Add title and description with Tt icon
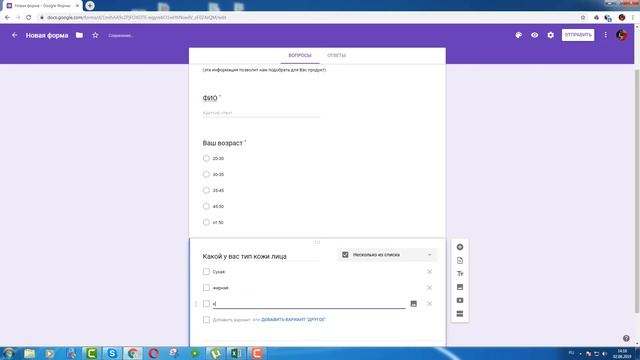Image resolution: width=640 pixels, height=360 pixels. [460, 273]
